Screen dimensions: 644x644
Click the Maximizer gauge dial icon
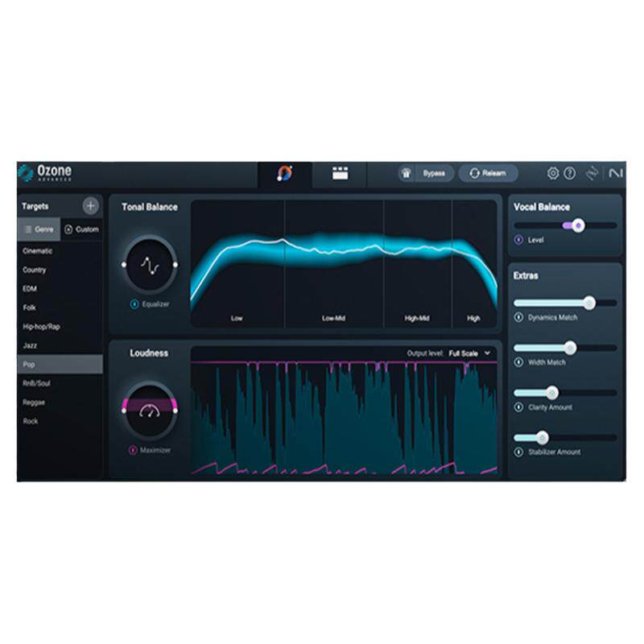tap(150, 411)
